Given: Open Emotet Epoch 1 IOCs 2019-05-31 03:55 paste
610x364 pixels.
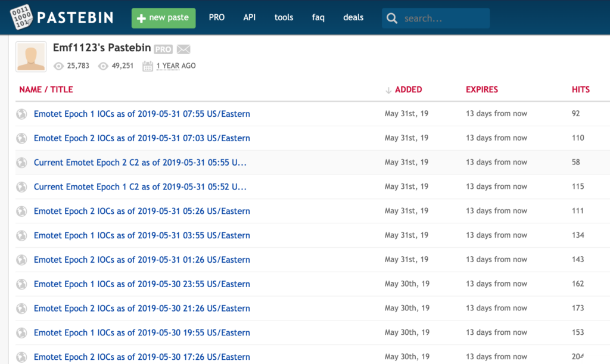Looking at the screenshot, I should (142, 235).
